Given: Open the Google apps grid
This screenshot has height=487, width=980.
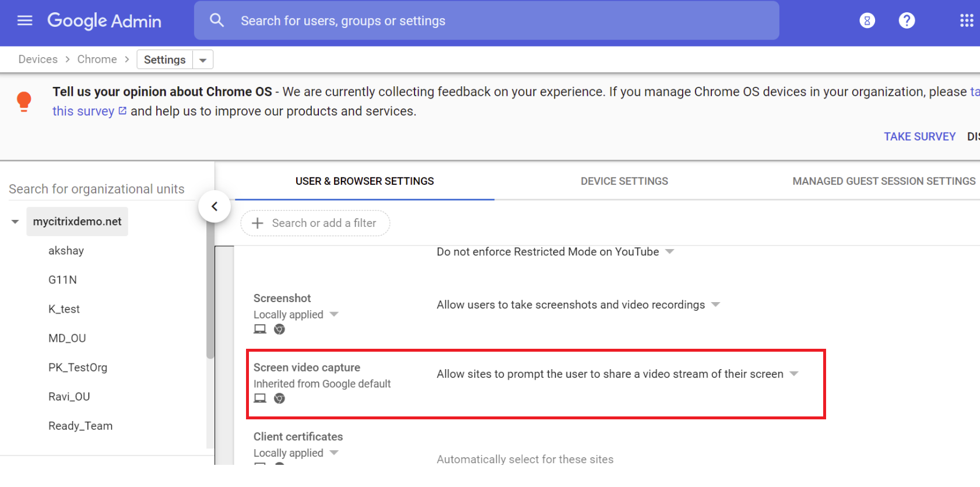Looking at the screenshot, I should (966, 21).
